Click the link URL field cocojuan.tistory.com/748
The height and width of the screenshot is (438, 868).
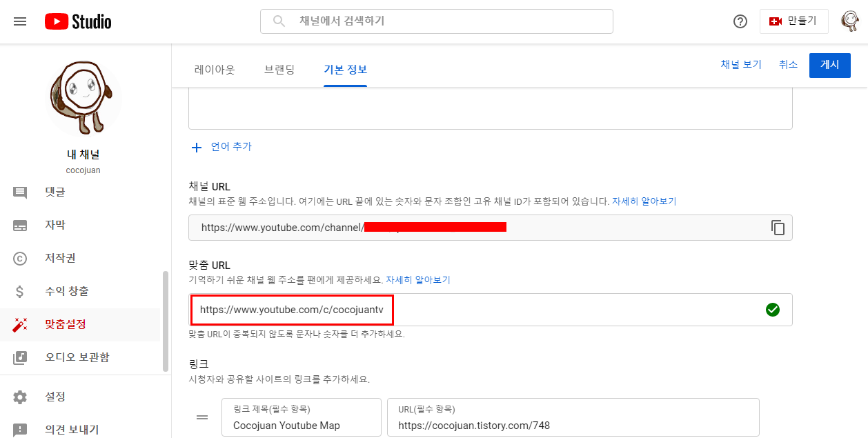573,417
